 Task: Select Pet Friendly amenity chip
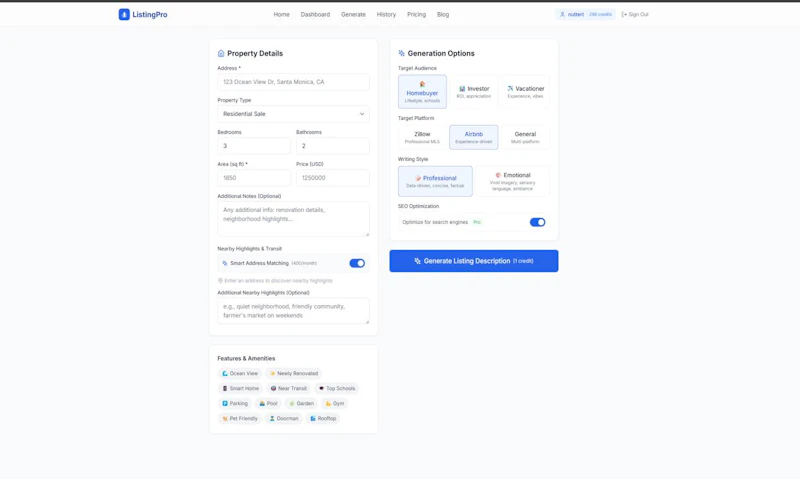239,418
